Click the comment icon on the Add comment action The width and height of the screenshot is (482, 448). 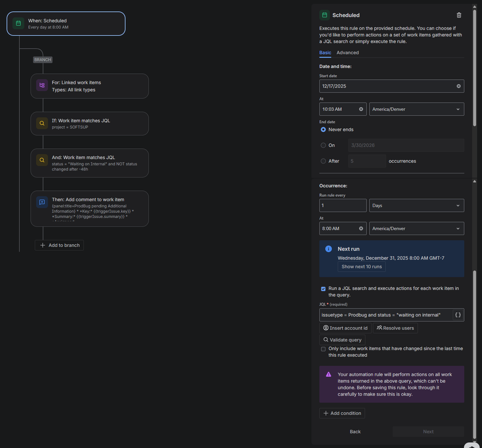[42, 202]
